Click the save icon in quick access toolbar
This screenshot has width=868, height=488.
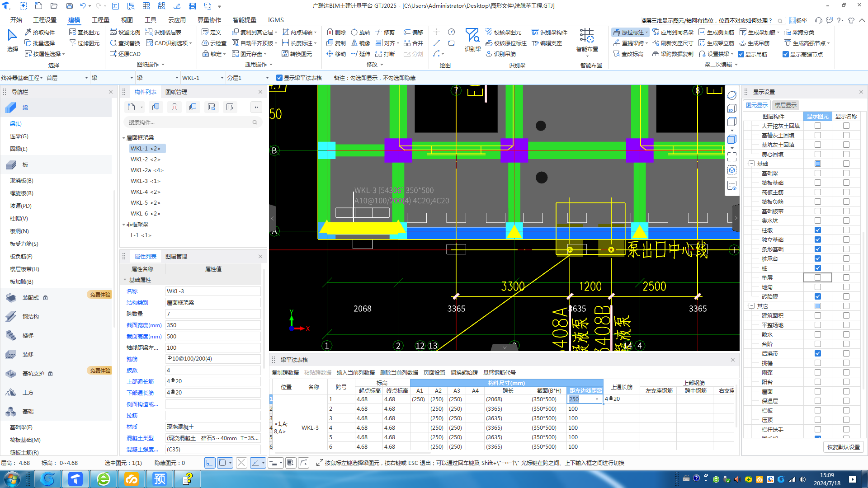pyautogui.click(x=69, y=6)
